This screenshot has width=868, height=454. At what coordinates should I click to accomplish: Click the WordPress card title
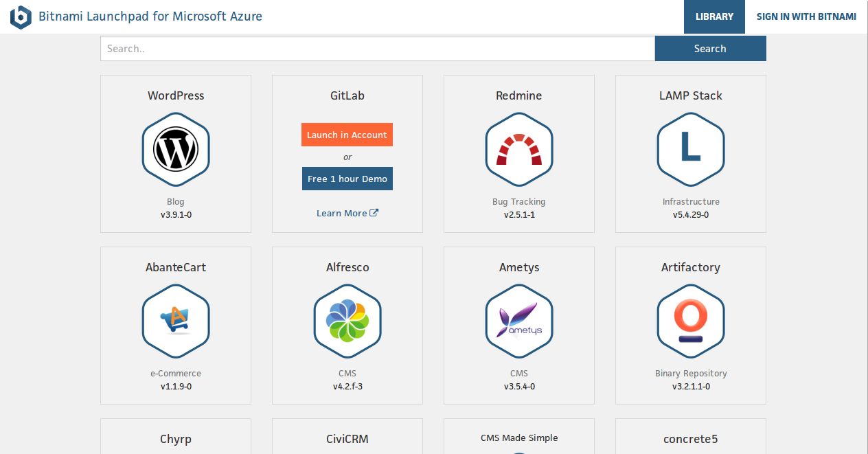176,95
